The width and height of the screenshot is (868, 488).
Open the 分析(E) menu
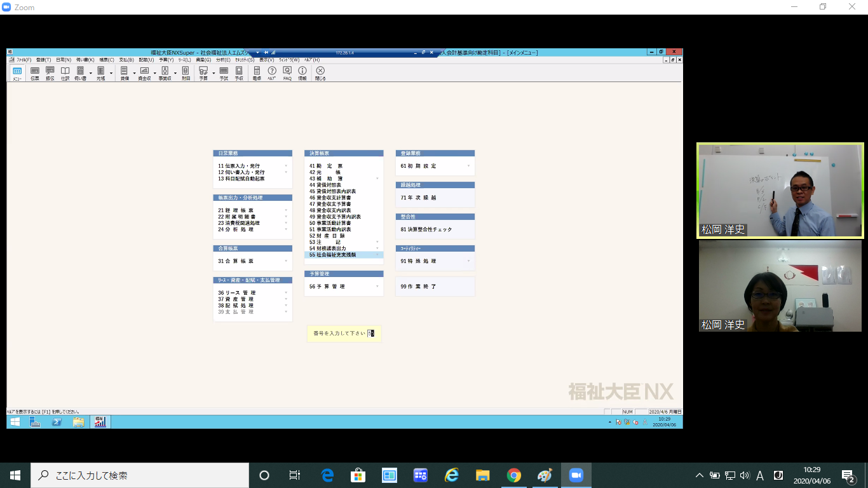(224, 60)
